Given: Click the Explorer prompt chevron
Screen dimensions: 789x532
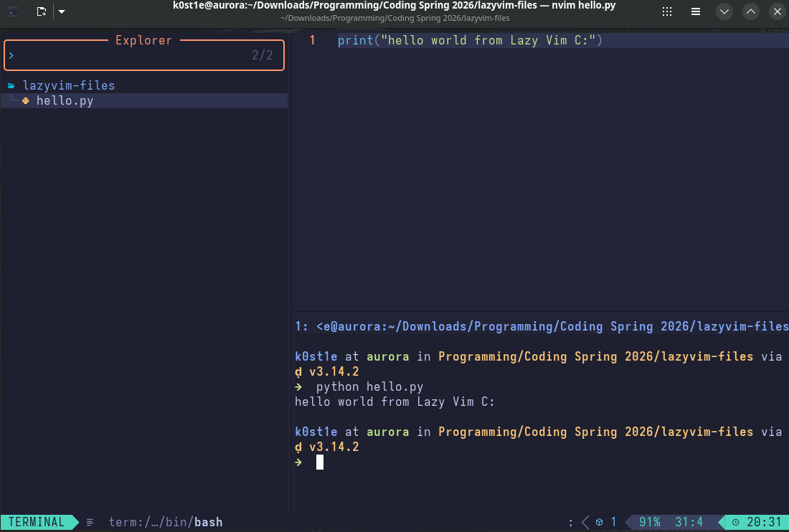Looking at the screenshot, I should coord(11,55).
